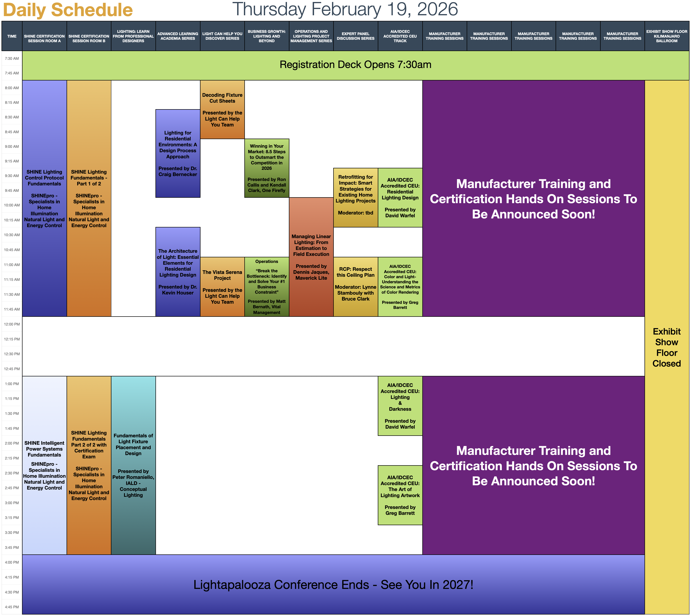Open The Vista Serena Project session

pyautogui.click(x=222, y=286)
